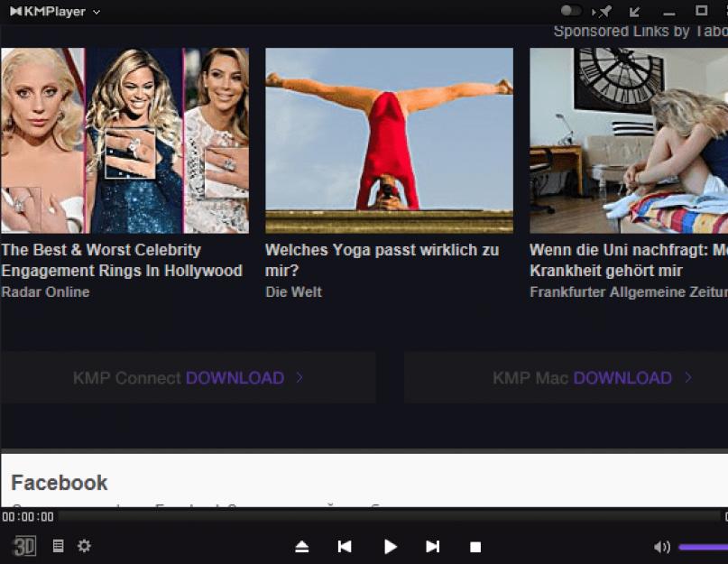Open the playlist editor icon
Image resolution: width=728 pixels, height=564 pixels.
coord(58,546)
